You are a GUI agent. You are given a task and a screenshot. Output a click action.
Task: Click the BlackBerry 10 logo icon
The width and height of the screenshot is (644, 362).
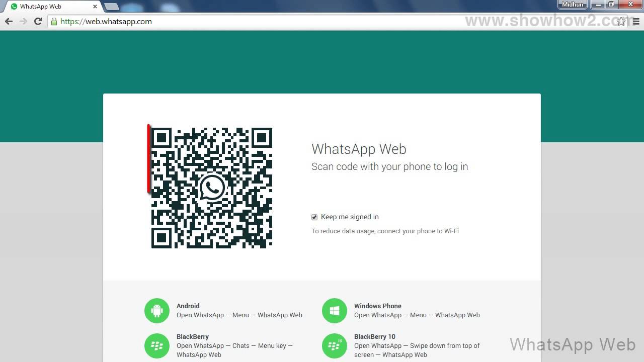click(335, 346)
